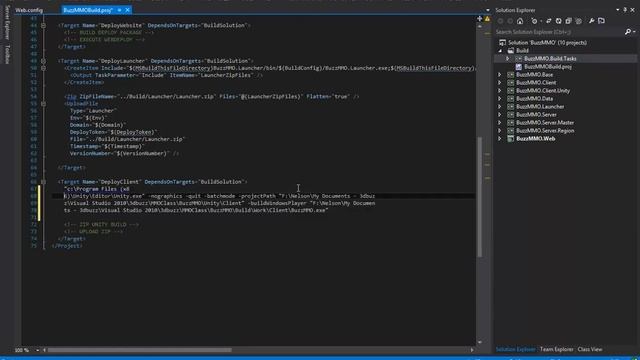Click the Build folder icon

[x=511, y=51]
